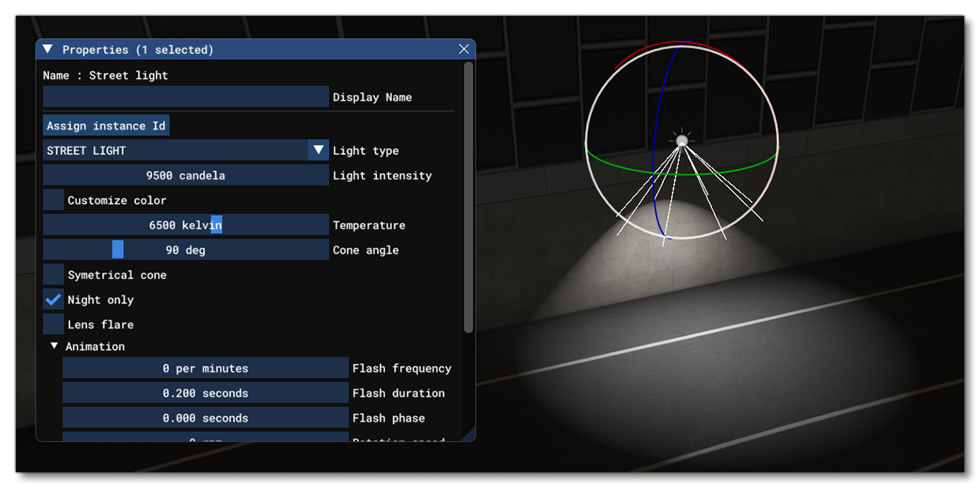The width and height of the screenshot is (980, 488).
Task: Close the Properties panel
Action: click(x=464, y=49)
